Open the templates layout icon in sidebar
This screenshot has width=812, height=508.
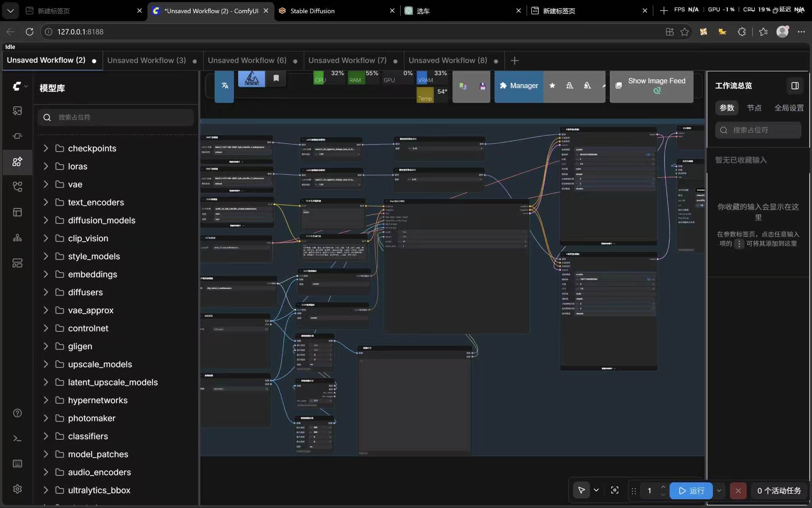[17, 212]
